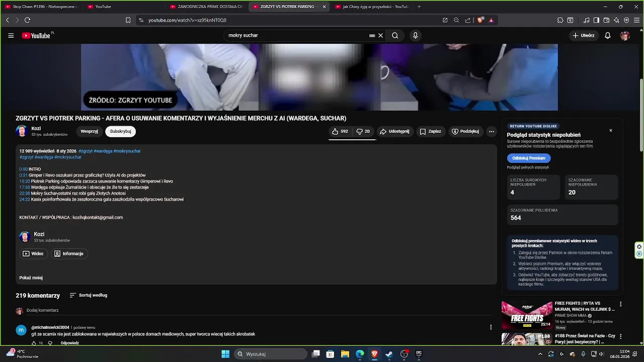The height and width of the screenshot is (362, 644).
Task: Click the Utwórz create button
Action: (584, 36)
